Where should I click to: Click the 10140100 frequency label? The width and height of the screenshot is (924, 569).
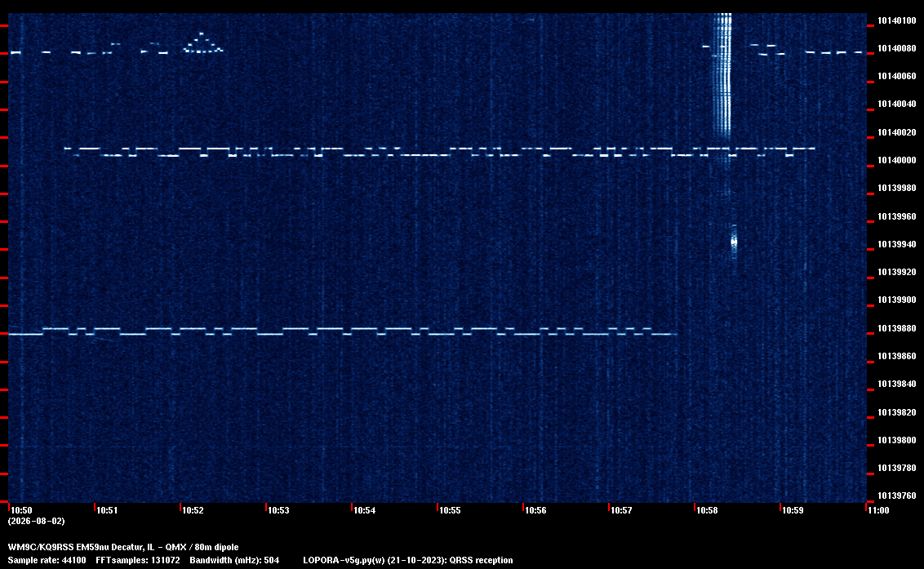coord(897,20)
